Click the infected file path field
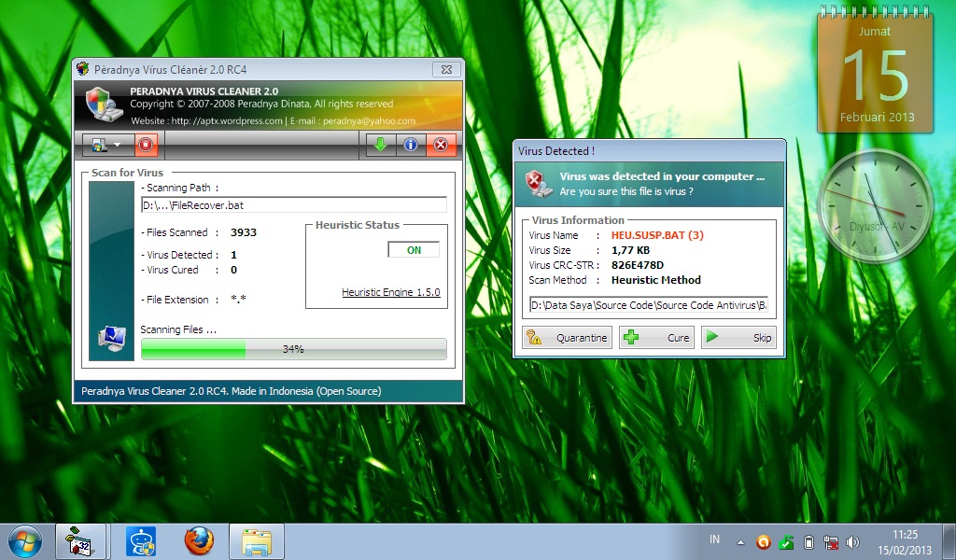 (649, 304)
